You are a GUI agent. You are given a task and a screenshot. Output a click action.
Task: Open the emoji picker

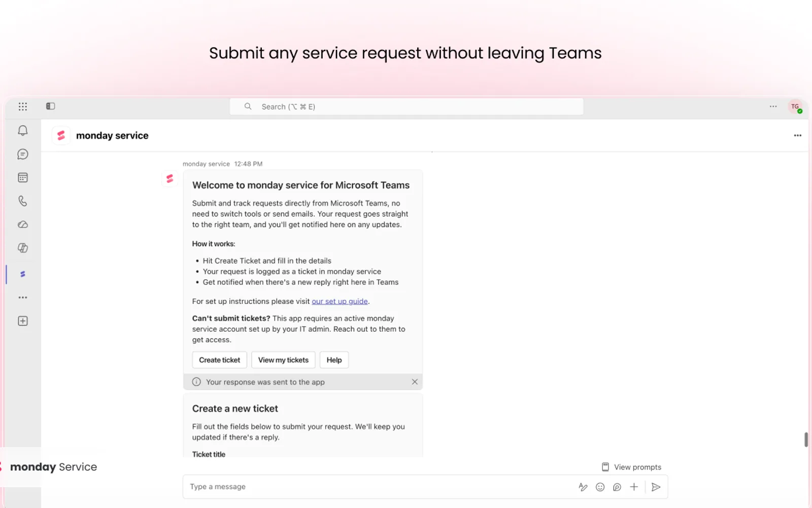[x=600, y=487]
